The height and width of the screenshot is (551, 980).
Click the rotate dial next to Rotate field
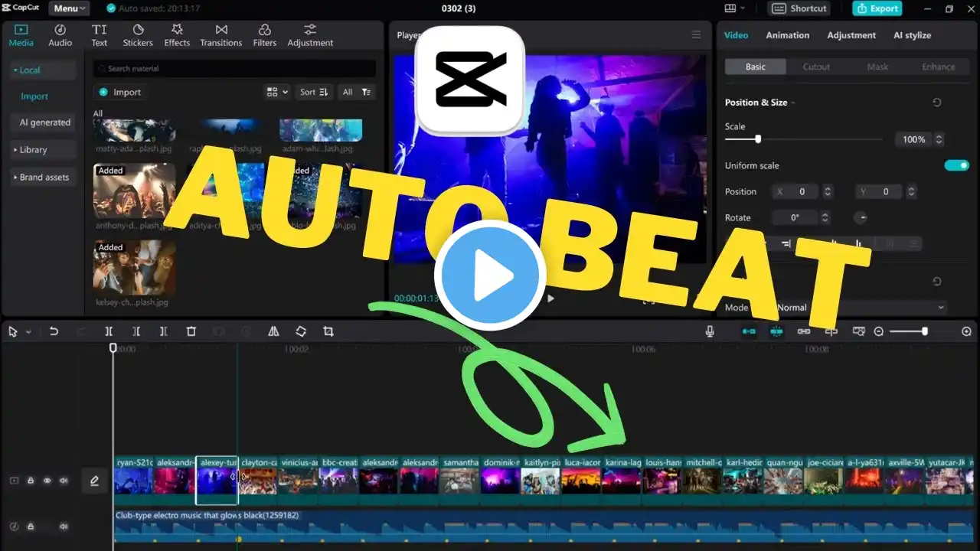[861, 217]
